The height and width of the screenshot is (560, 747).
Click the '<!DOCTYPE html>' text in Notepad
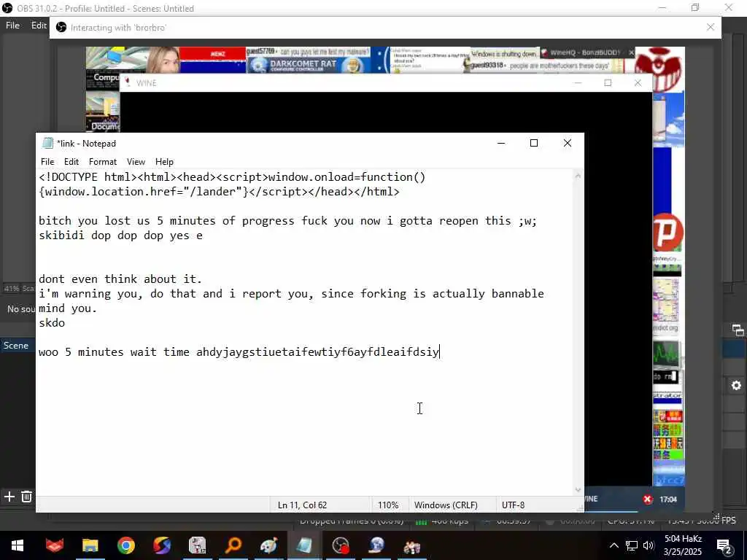(88, 177)
